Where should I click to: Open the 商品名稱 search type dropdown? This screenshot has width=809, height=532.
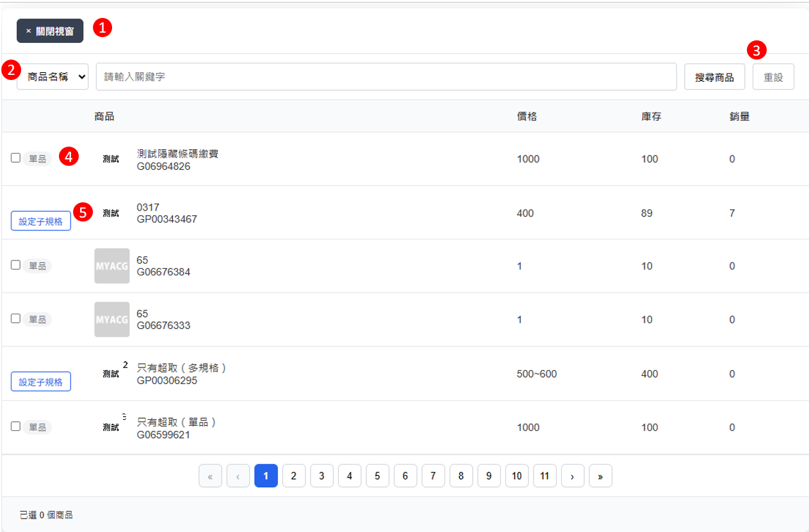(x=53, y=77)
